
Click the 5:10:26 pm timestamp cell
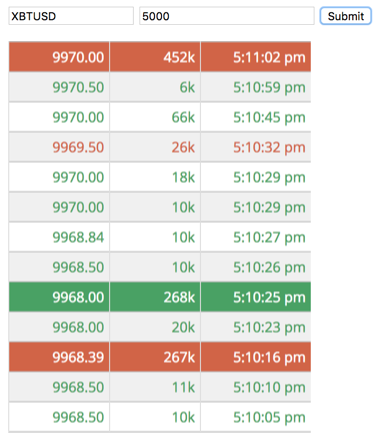point(256,267)
